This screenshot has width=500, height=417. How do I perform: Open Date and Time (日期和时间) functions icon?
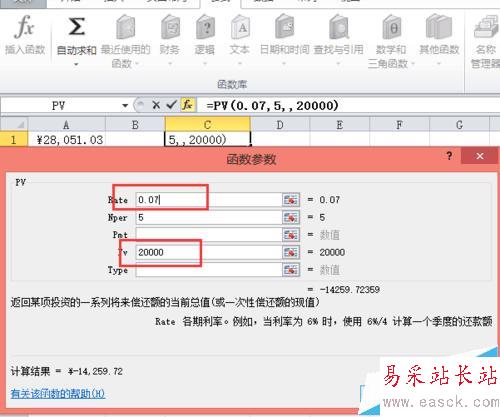coord(284,27)
